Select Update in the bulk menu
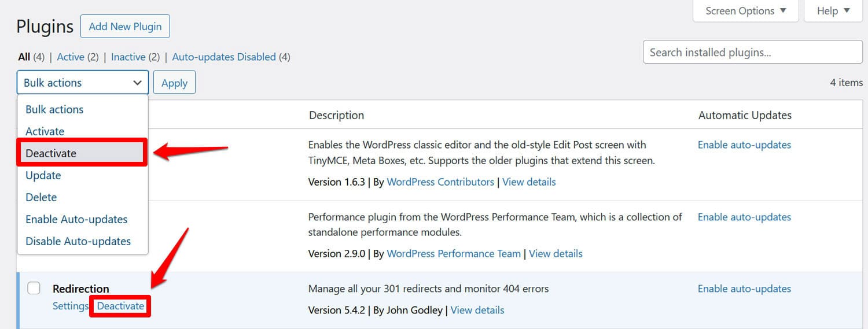868x329 pixels. click(x=43, y=175)
